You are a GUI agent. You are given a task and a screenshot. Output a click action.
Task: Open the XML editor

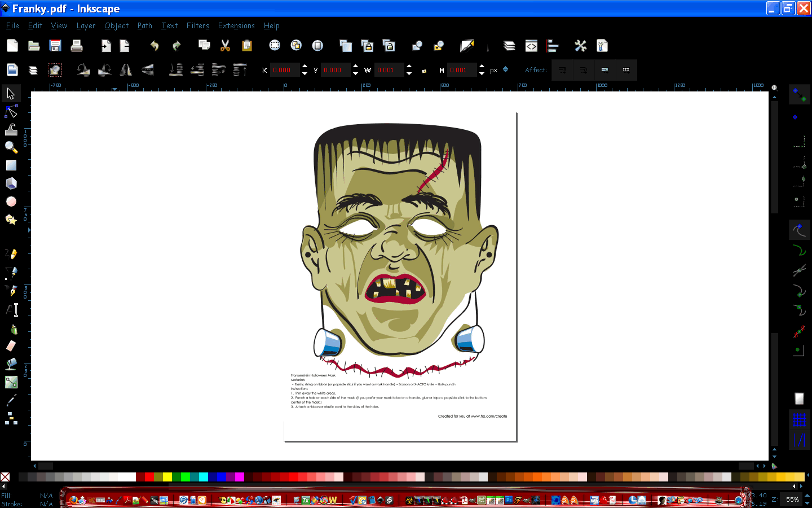pyautogui.click(x=531, y=46)
